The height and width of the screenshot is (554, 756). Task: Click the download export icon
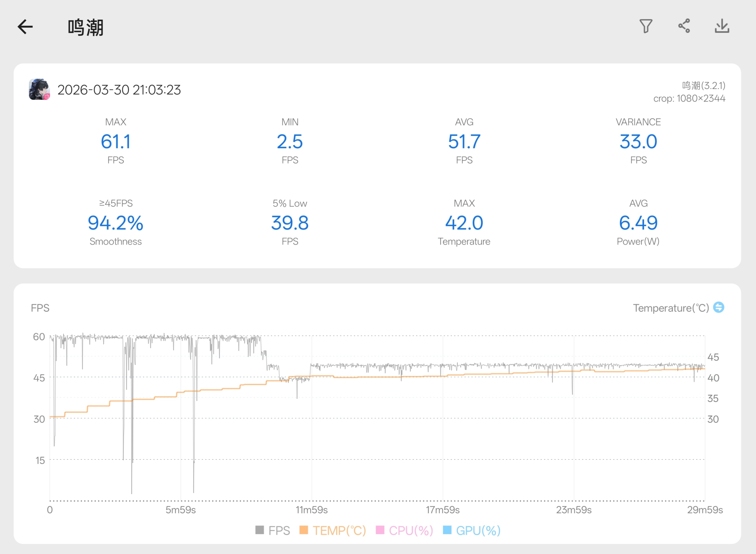(722, 26)
